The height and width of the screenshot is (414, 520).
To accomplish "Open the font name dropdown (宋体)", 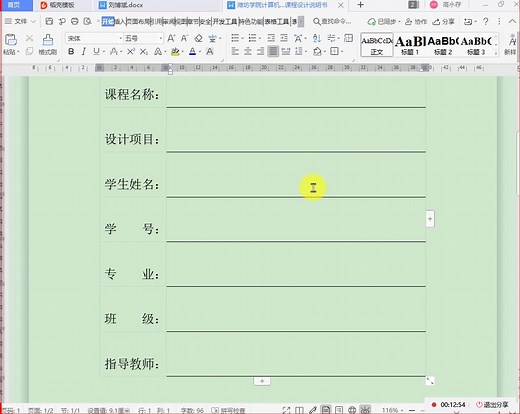I will [121, 39].
